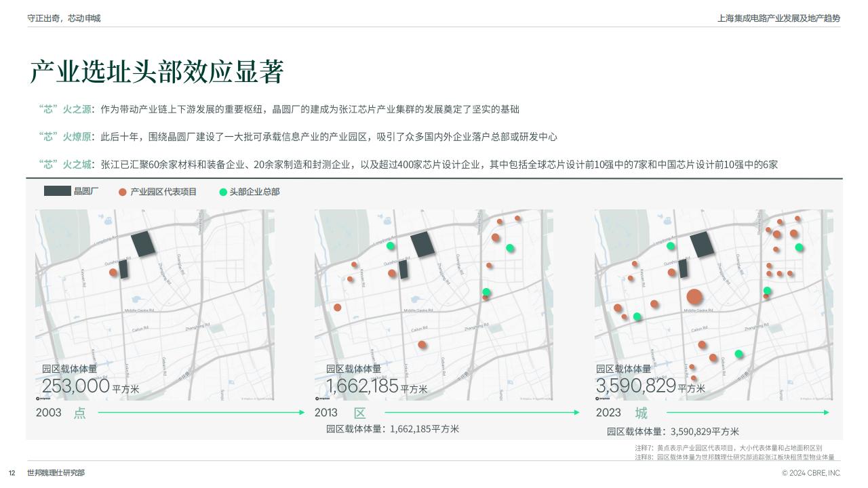Image resolution: width=868 pixels, height=488 pixels.
Task: Click the large dark wafer fab in 2003 map
Action: click(x=143, y=244)
